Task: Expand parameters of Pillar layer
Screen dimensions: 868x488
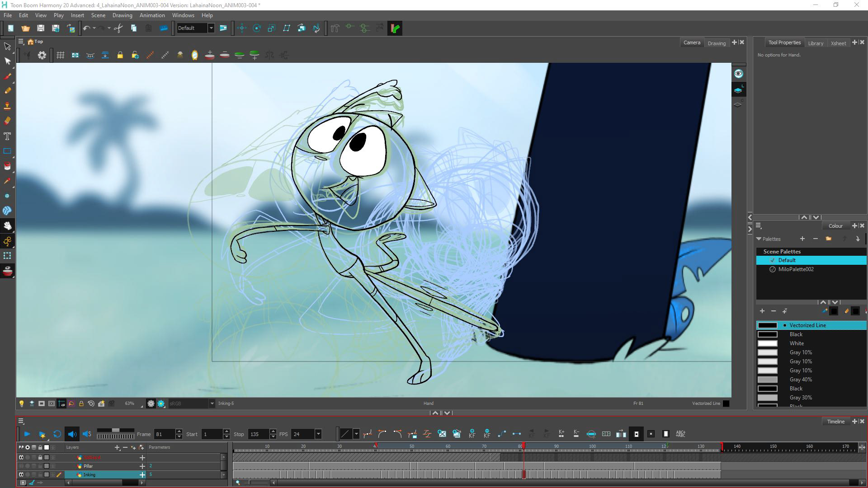Action: (142, 466)
